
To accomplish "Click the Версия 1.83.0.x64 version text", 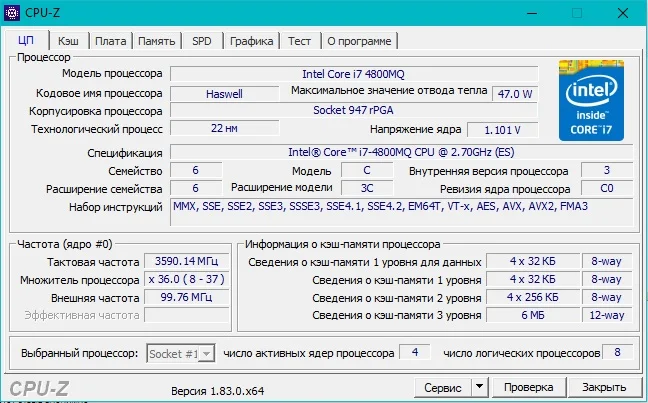I will pyautogui.click(x=217, y=391).
